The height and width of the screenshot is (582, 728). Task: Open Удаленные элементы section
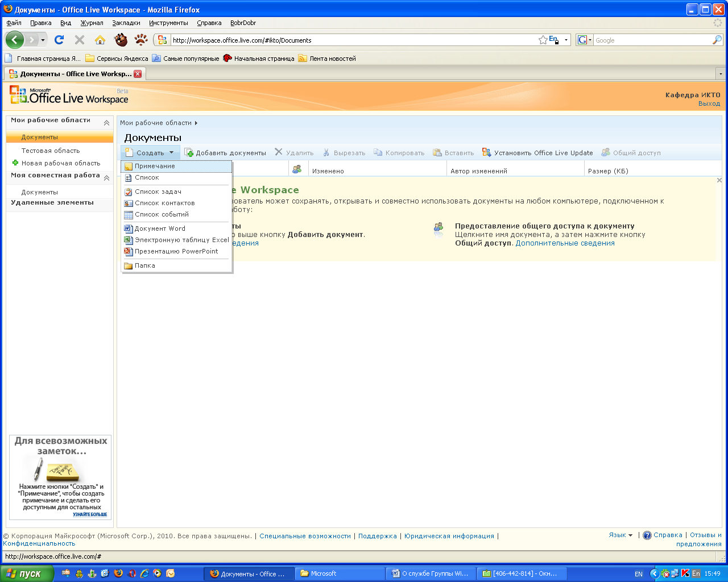pos(52,202)
